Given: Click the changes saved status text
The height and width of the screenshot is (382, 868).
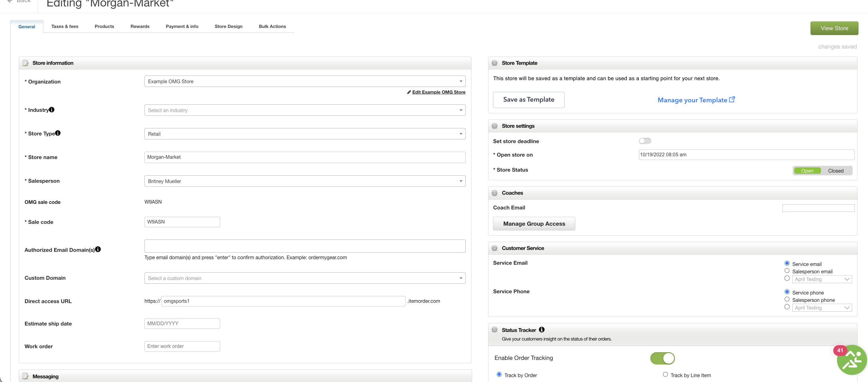Looking at the screenshot, I should click(x=837, y=47).
